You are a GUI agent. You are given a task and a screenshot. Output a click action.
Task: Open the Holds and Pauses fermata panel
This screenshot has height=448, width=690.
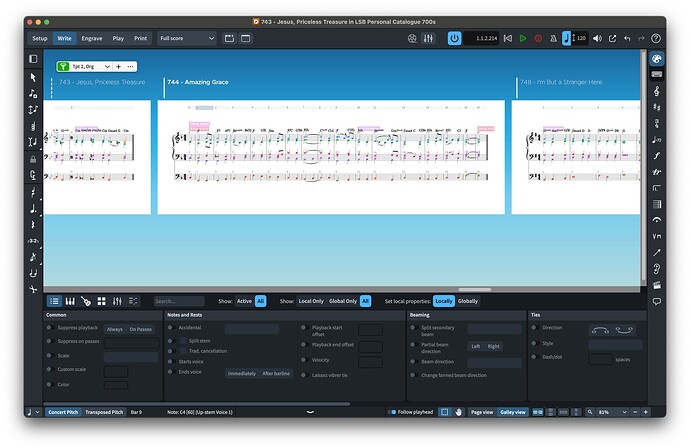(657, 220)
